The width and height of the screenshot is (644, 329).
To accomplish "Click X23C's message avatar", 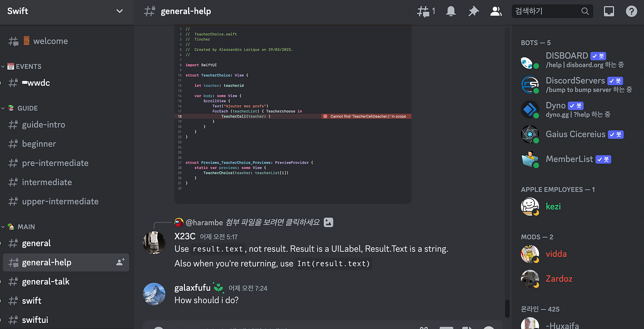I will [x=154, y=242].
